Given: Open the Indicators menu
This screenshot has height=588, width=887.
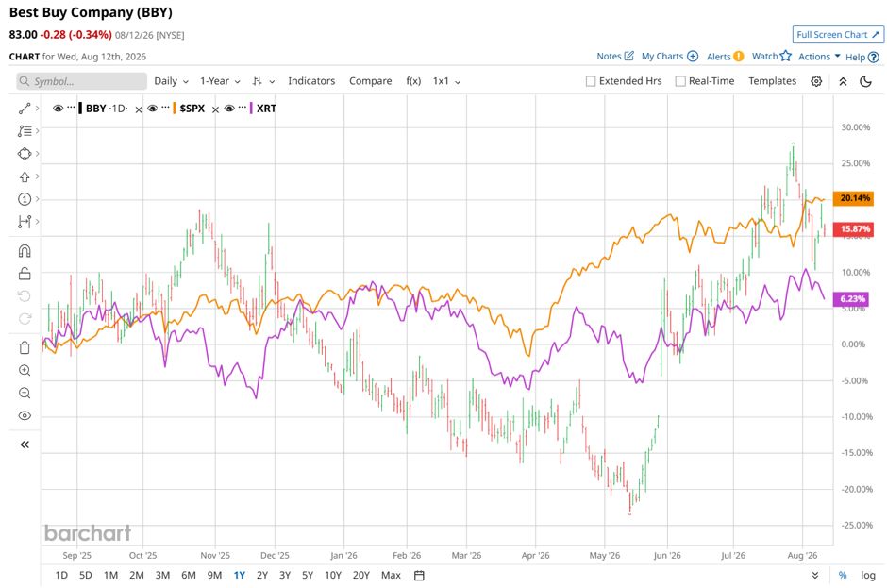Looking at the screenshot, I should [x=311, y=81].
